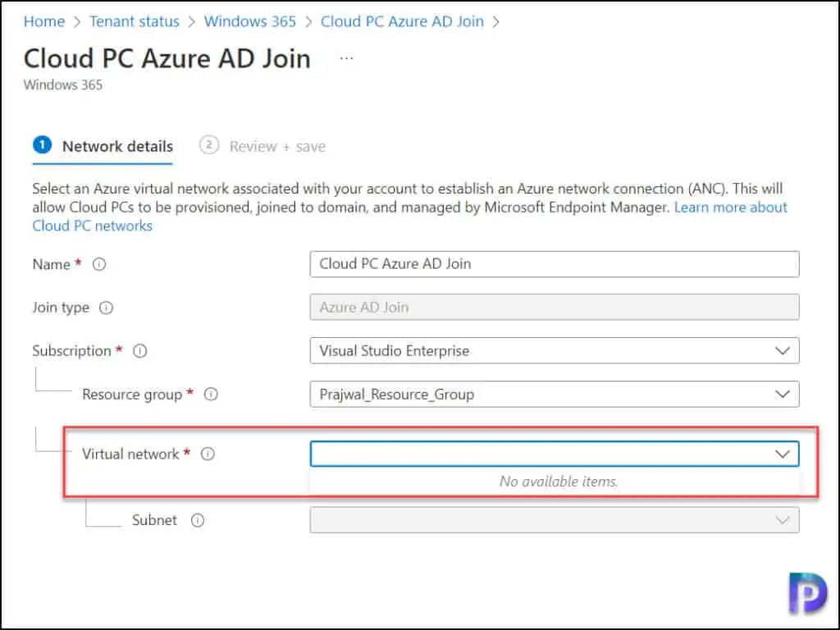Go to Home breadcrumb
Screen dimensions: 840x630
point(44,21)
